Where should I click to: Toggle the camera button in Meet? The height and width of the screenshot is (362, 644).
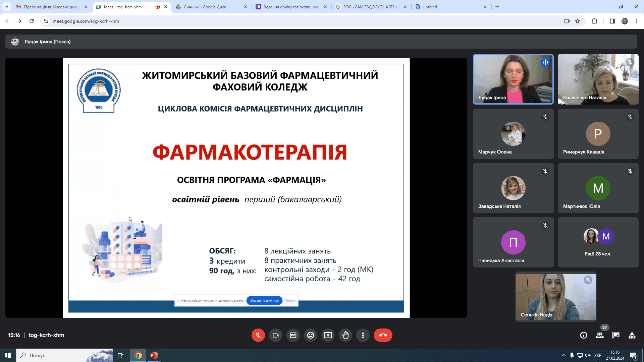point(276,335)
